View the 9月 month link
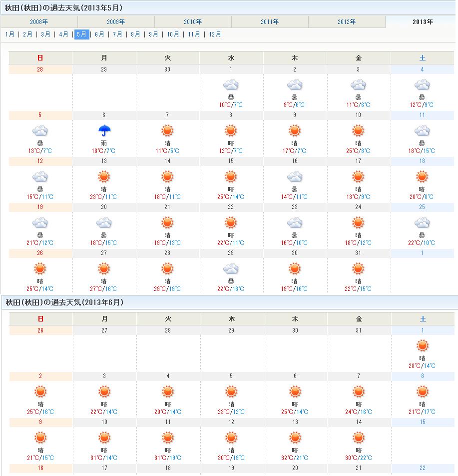The height and width of the screenshot is (476, 458). point(153,34)
